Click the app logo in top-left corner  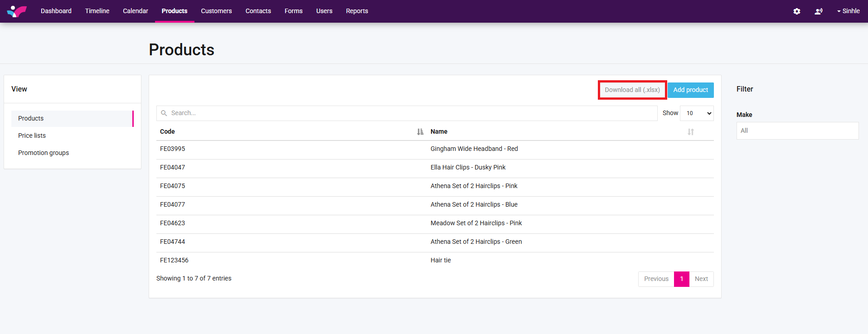pyautogui.click(x=17, y=11)
